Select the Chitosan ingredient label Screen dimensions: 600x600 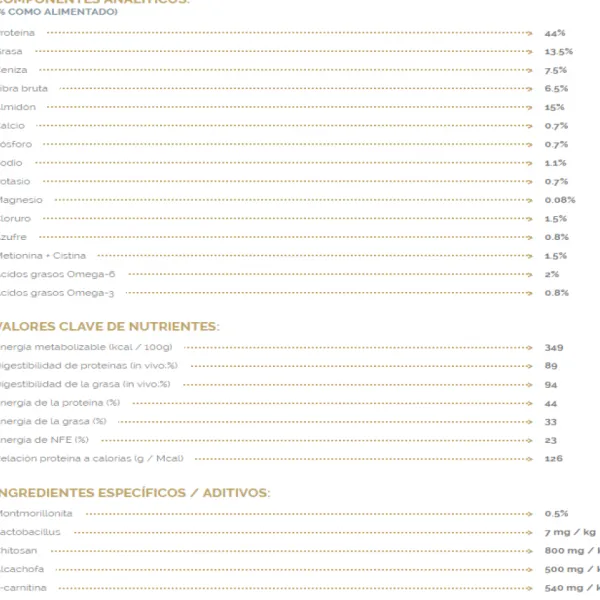(x=18, y=551)
